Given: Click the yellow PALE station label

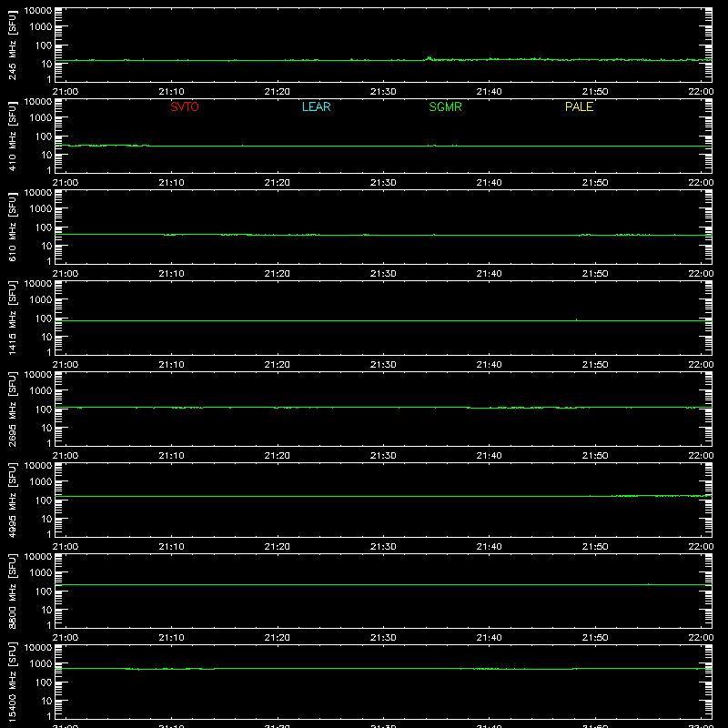Looking at the screenshot, I should [x=579, y=106].
